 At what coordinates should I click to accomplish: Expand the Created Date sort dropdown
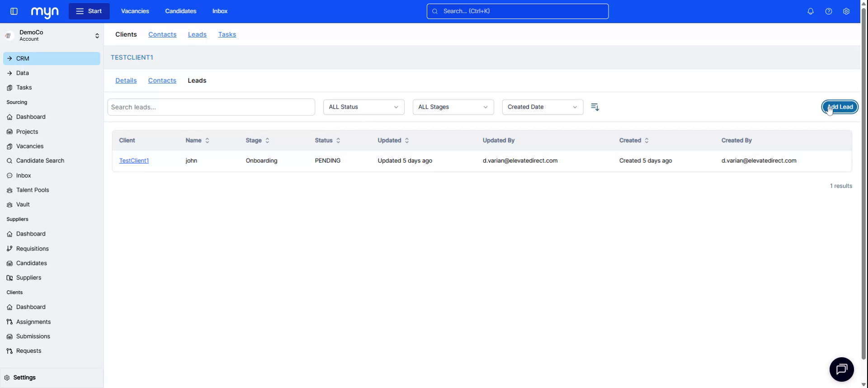(542, 107)
